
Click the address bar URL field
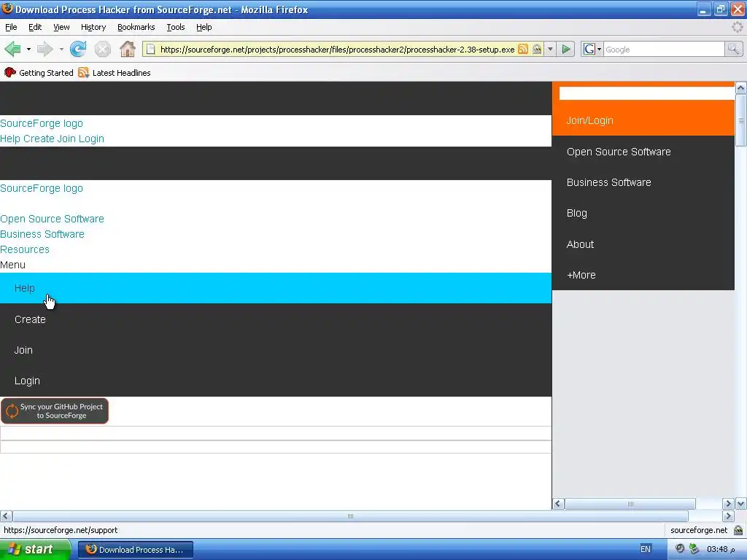pyautogui.click(x=336, y=49)
